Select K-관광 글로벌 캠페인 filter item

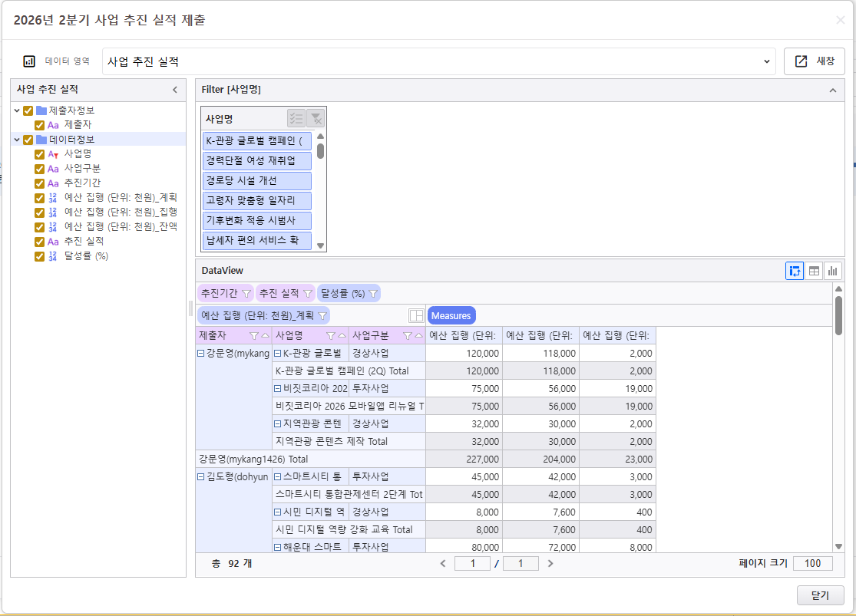(x=257, y=141)
